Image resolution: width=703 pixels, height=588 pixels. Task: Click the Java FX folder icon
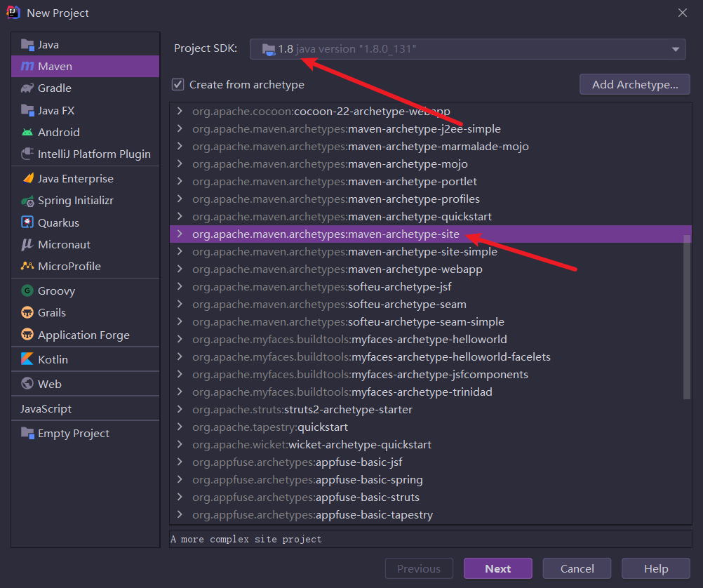27,110
